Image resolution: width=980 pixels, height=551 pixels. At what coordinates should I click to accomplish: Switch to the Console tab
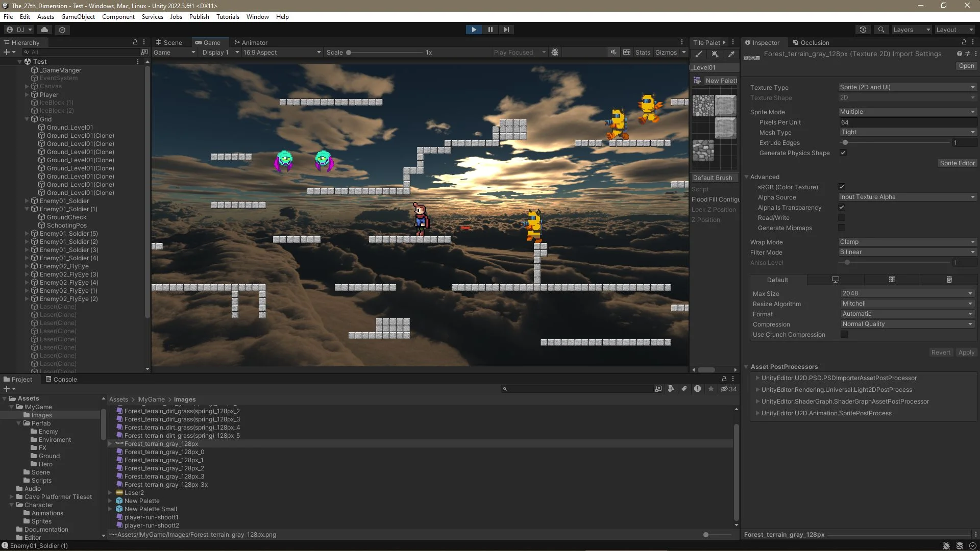[61, 379]
